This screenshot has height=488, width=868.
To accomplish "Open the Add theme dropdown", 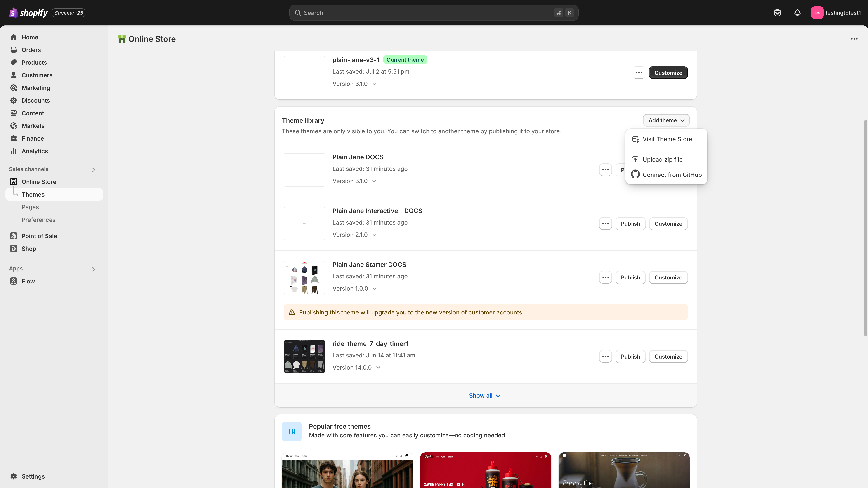I will coord(666,120).
